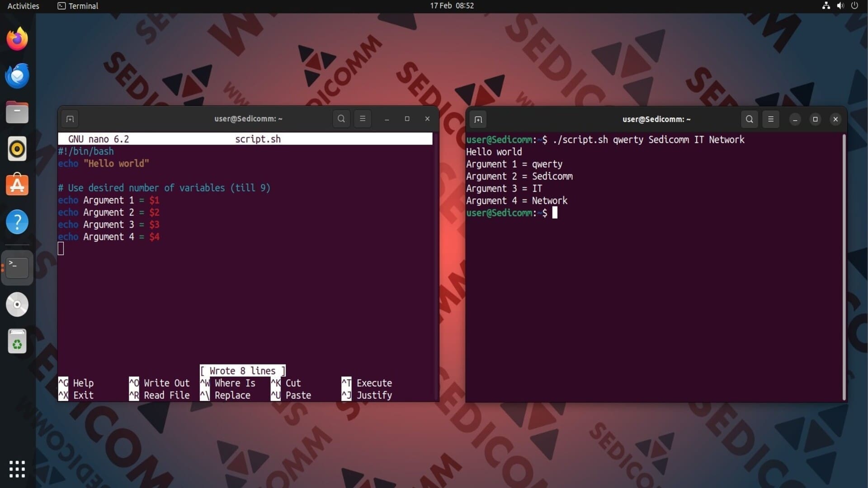Click search icon in left terminal header

(x=341, y=119)
